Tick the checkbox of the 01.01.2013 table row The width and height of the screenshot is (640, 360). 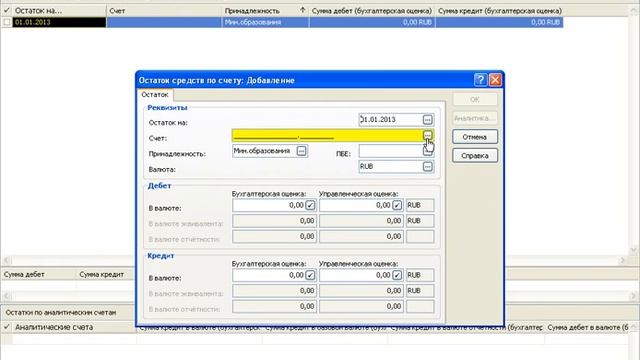7,22
